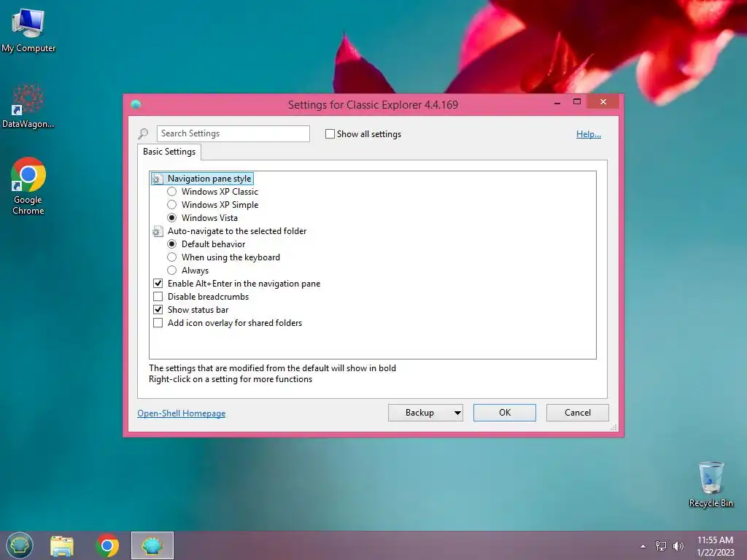Click the shell Start button in taskbar
Screen dimensions: 747x560
(20, 545)
